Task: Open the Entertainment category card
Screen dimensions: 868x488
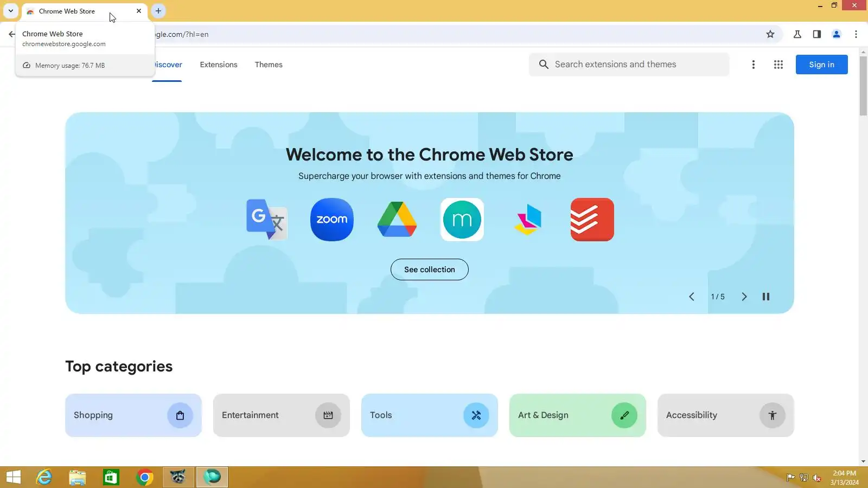Action: pyautogui.click(x=282, y=415)
